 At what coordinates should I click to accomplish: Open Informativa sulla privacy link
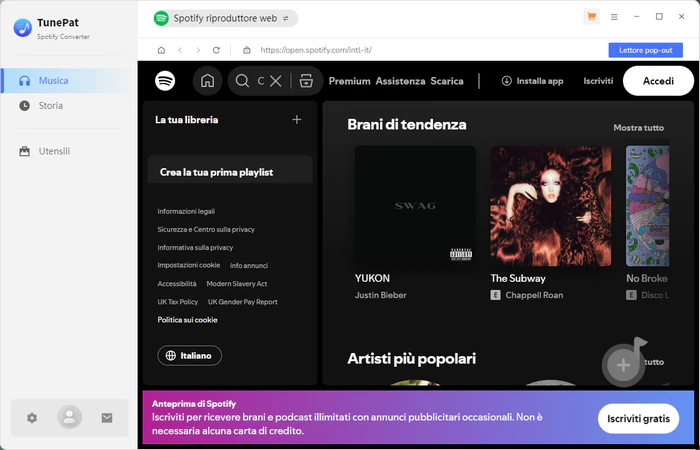[x=195, y=247]
